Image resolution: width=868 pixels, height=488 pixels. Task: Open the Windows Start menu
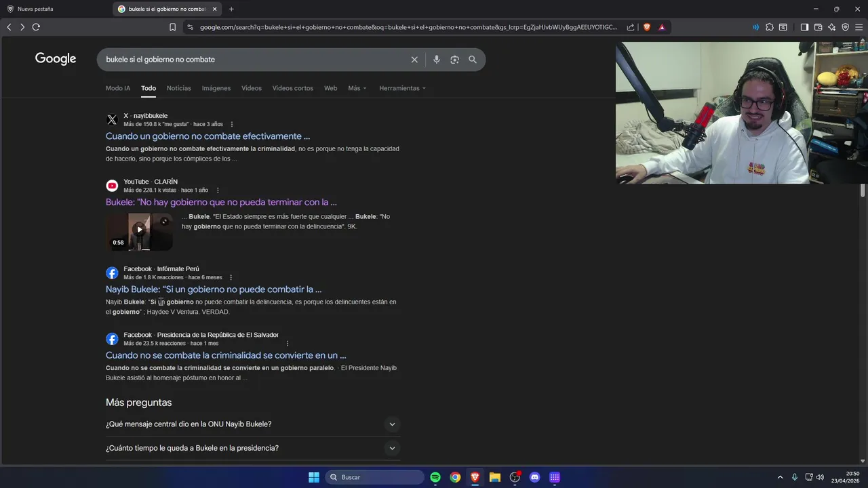(314, 477)
